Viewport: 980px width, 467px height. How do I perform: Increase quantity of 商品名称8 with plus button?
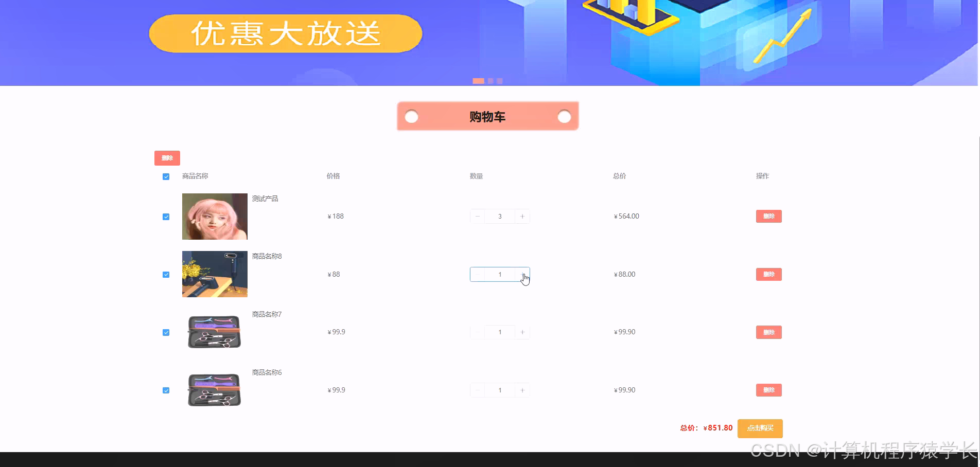pyautogui.click(x=522, y=274)
